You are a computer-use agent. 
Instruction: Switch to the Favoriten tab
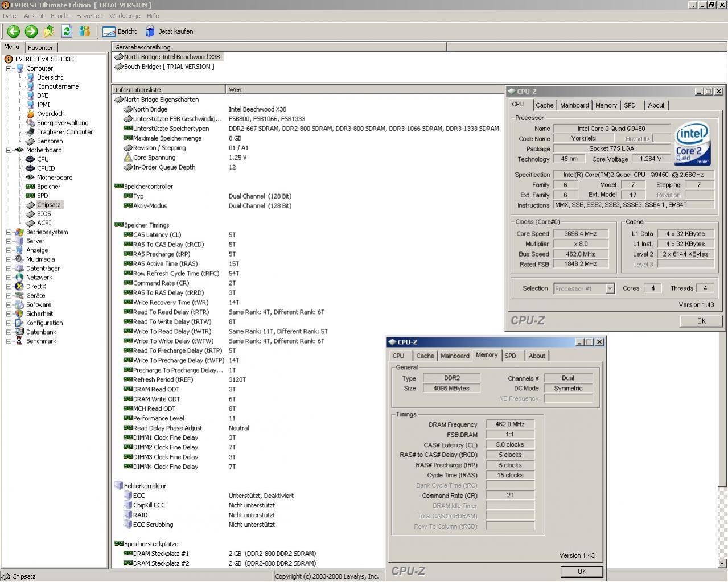coord(41,48)
